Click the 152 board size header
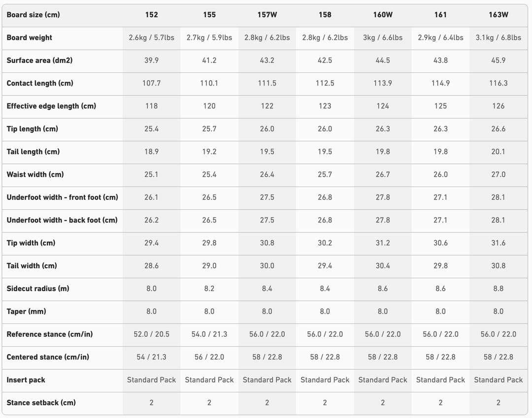The height and width of the screenshot is (418, 532). coord(151,15)
